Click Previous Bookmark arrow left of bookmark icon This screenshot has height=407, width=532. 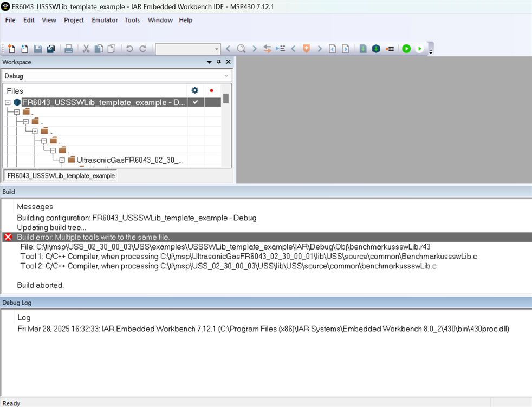click(x=294, y=49)
